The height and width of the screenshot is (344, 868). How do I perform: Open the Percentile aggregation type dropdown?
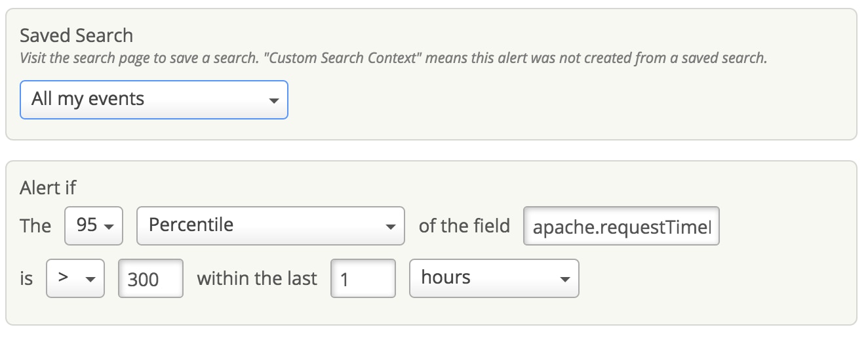point(270,226)
